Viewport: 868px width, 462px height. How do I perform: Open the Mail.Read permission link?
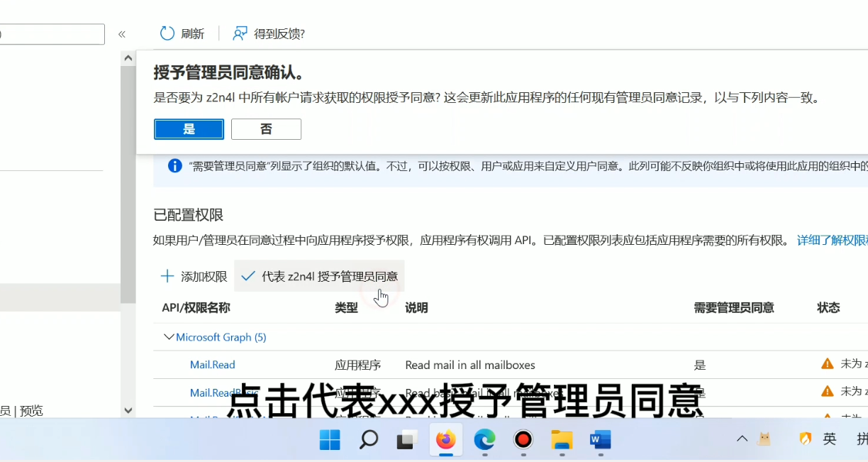click(x=212, y=365)
